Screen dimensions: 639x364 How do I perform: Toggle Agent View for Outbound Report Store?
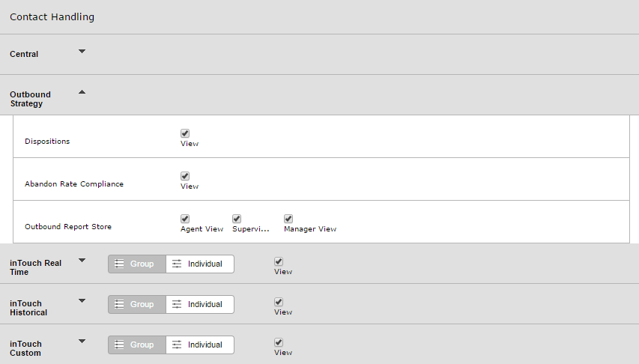tap(185, 219)
